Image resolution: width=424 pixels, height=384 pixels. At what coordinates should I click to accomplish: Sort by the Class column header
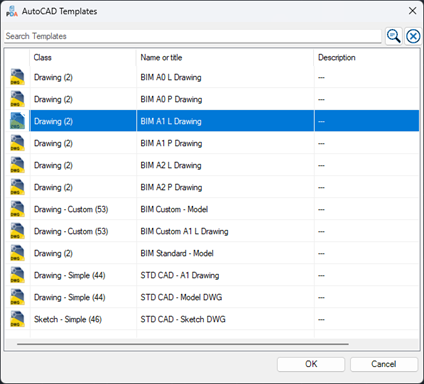pyautogui.click(x=83, y=57)
